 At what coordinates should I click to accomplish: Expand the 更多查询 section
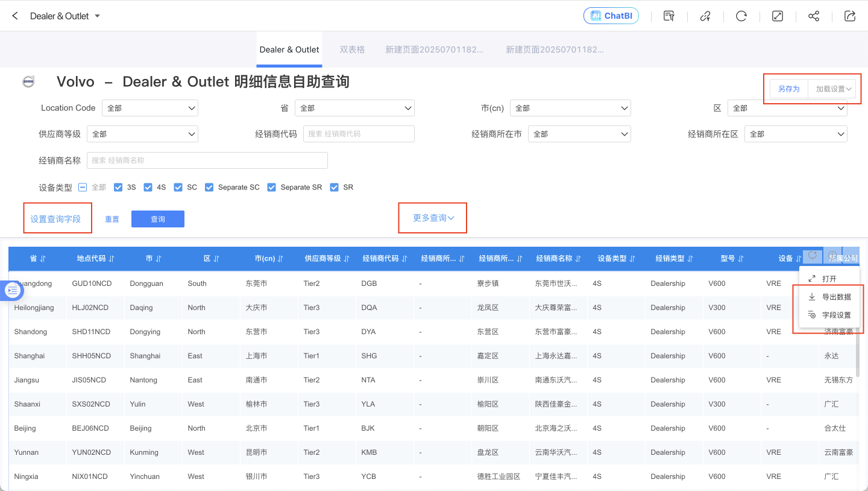point(433,218)
